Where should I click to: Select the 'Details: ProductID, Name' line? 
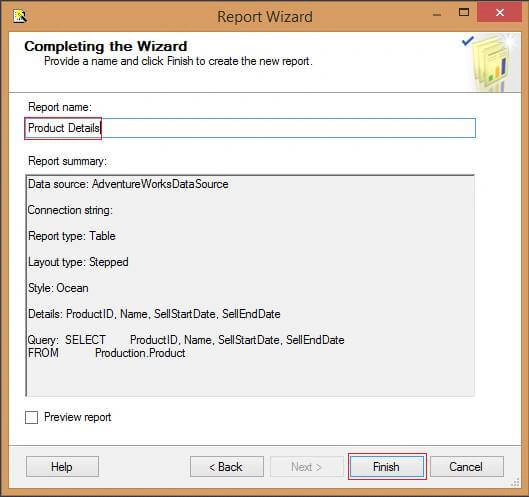[x=154, y=314]
